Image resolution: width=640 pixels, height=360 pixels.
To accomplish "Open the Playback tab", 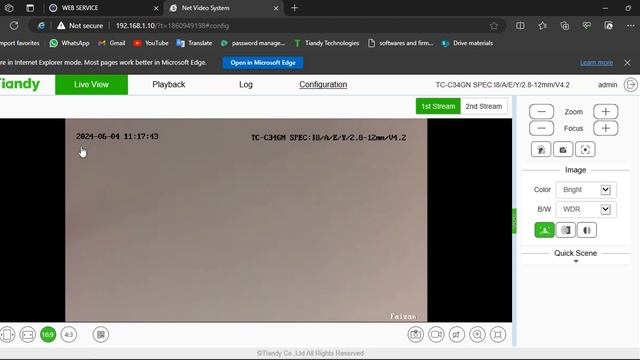I will [169, 84].
